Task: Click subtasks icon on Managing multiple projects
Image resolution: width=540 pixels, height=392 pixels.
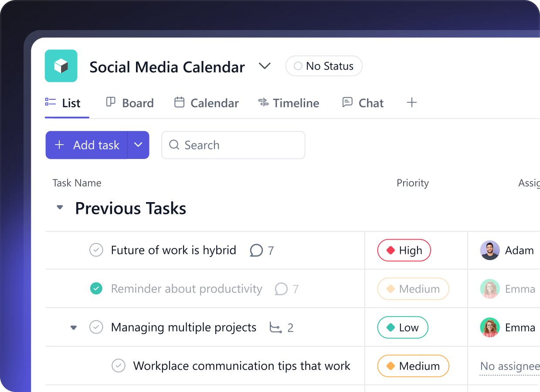Action: tap(275, 328)
